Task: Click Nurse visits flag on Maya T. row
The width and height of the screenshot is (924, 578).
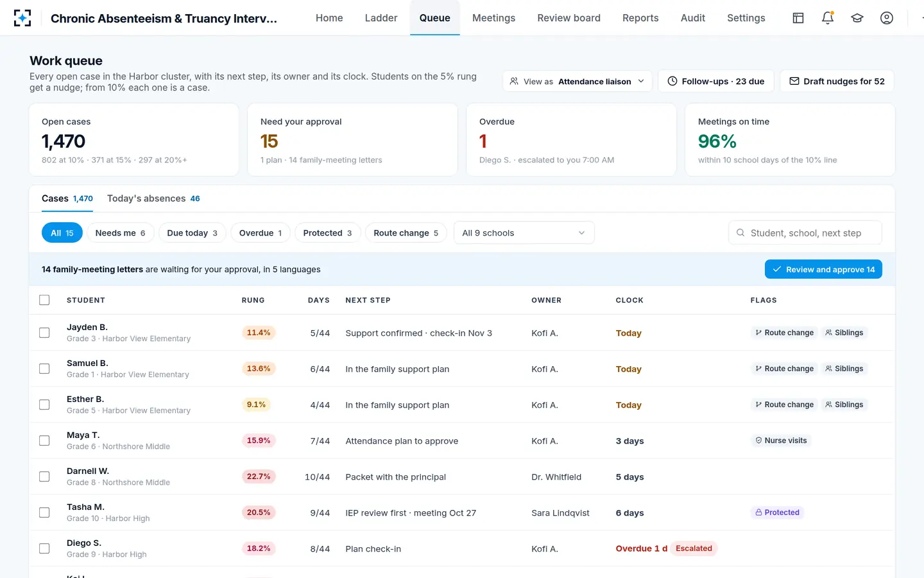Action: [x=781, y=441]
